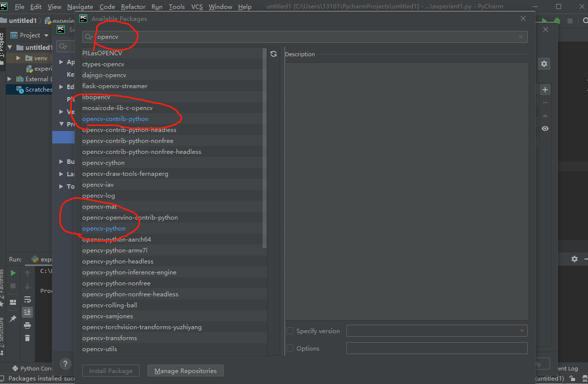Click the restore layout icon in Run panel

click(13, 302)
